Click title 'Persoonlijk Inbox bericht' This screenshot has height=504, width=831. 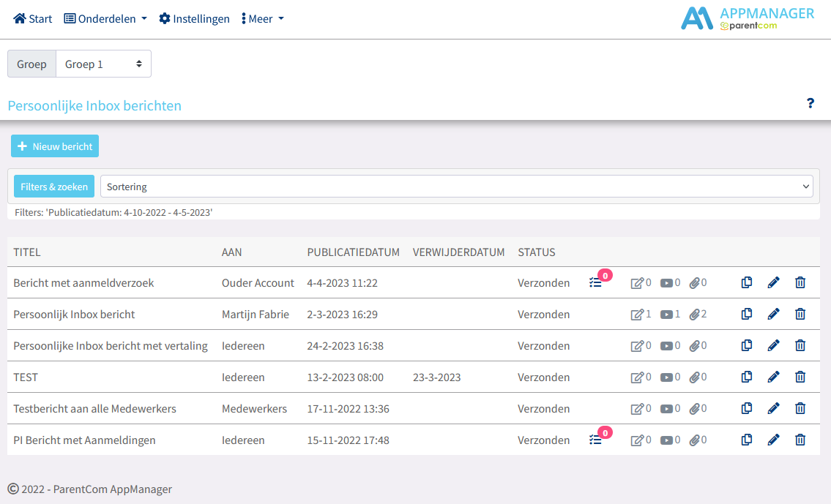pos(74,314)
